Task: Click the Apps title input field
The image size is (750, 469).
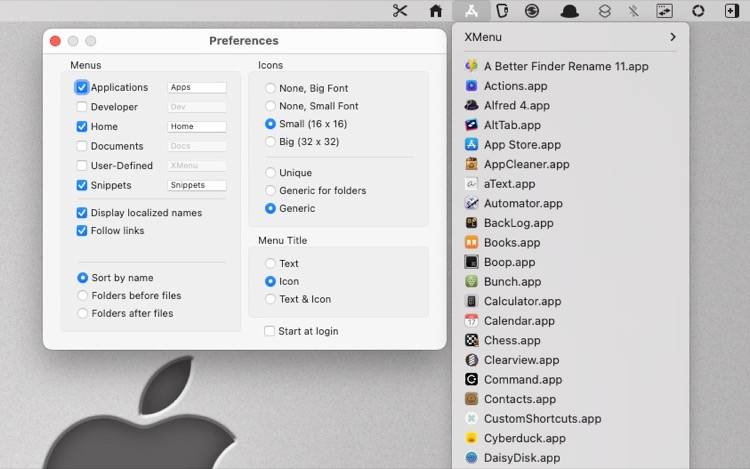Action: tap(197, 87)
